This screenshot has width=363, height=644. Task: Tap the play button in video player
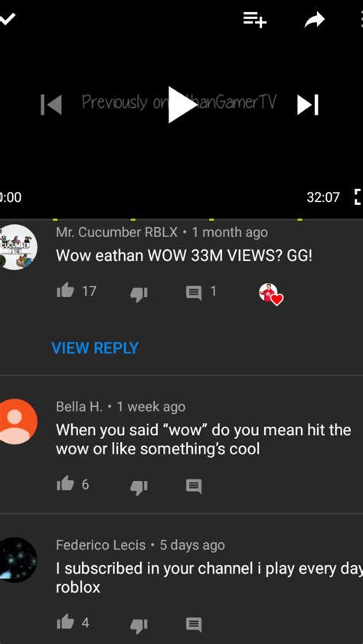[182, 105]
